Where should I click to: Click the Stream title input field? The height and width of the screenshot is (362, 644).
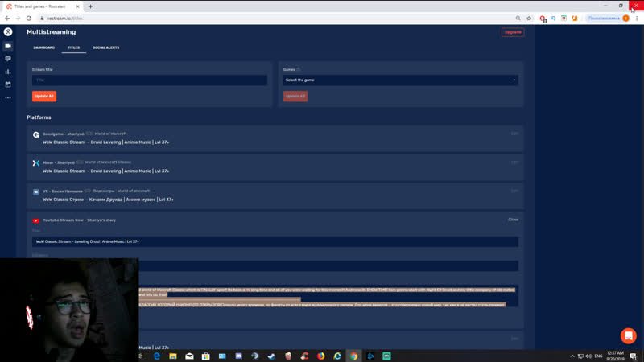pyautogui.click(x=150, y=80)
